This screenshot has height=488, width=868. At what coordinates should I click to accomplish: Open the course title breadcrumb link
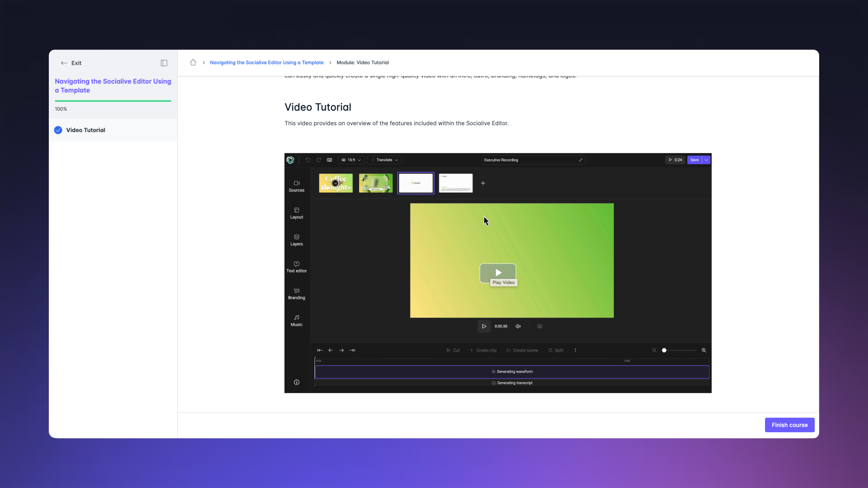point(267,63)
